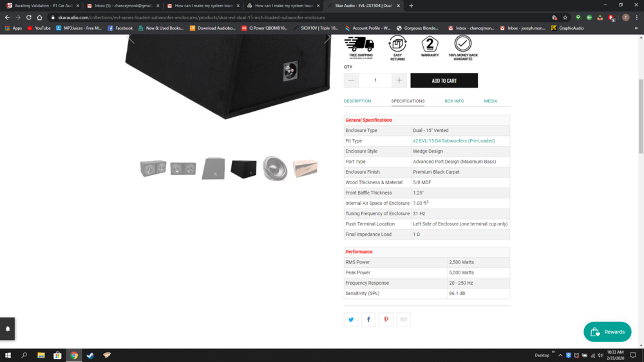
Task: Bookmark this page with star icon
Action: [x=565, y=17]
